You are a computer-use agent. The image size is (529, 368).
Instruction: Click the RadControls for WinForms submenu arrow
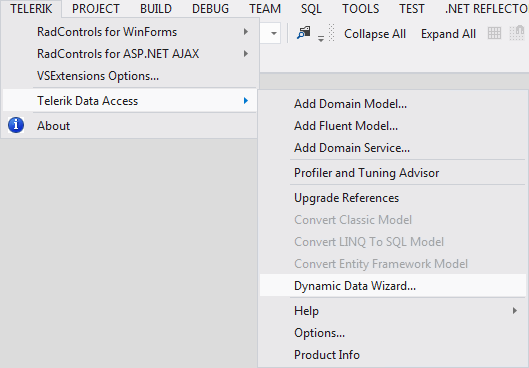(246, 32)
